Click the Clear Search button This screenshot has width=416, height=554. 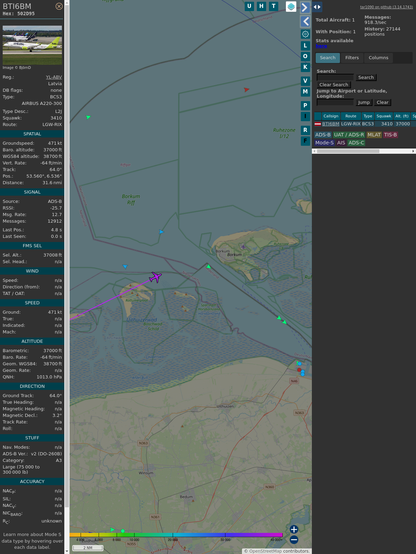pos(334,85)
